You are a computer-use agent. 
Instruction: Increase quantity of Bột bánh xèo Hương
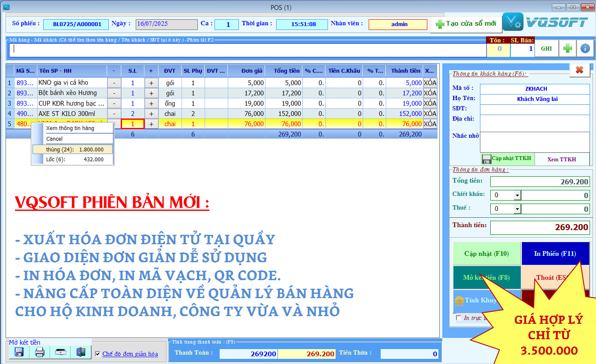pyautogui.click(x=151, y=93)
